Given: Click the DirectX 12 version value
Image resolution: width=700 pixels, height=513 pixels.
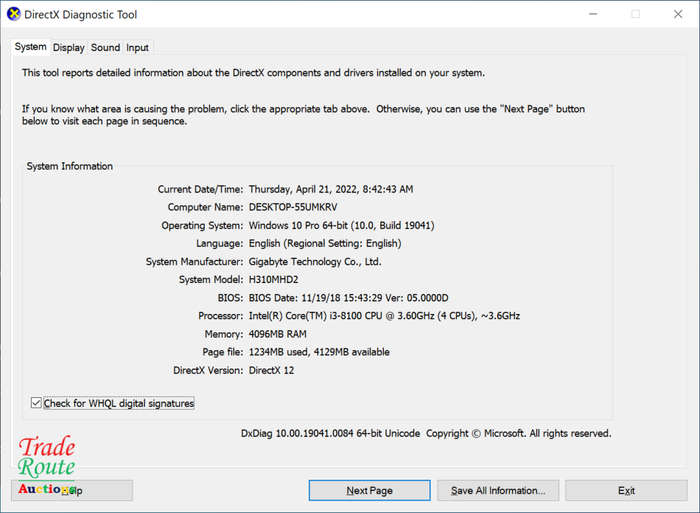Looking at the screenshot, I should click(271, 370).
